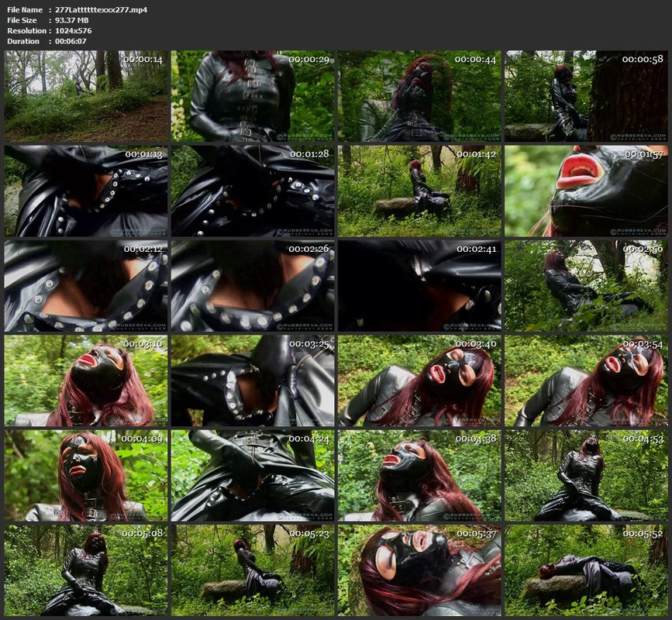Screen dimensions: 672x620
Task: Open the frame at 00:01:57
Action: 586,191
